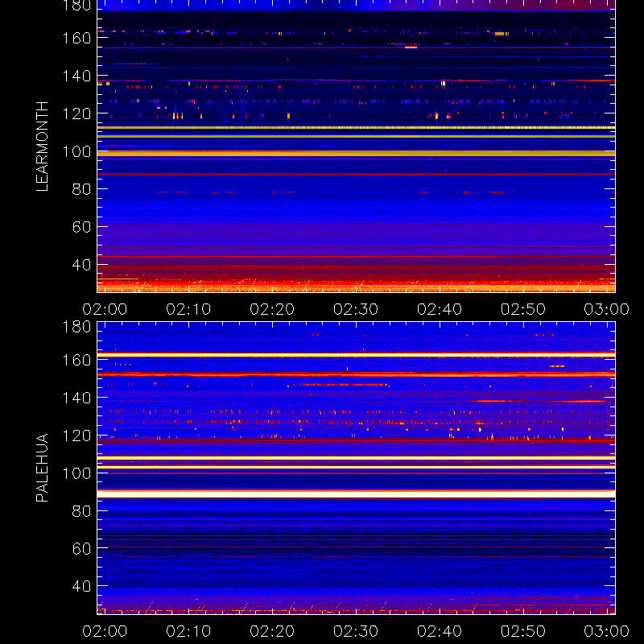Click 02:40 time label under PALEHUA plot
Image resolution: width=644 pixels, height=644 pixels.
pos(440,631)
